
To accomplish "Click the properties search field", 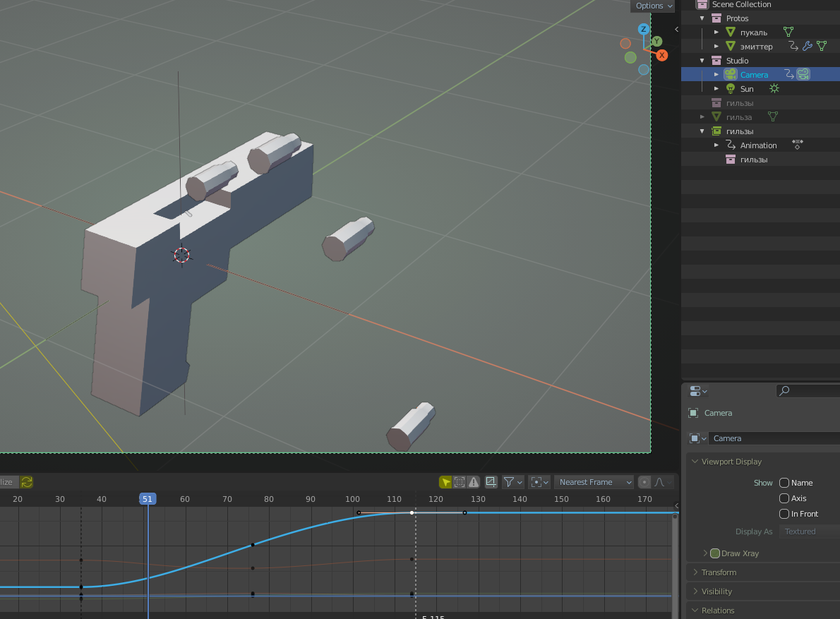I will [808, 391].
